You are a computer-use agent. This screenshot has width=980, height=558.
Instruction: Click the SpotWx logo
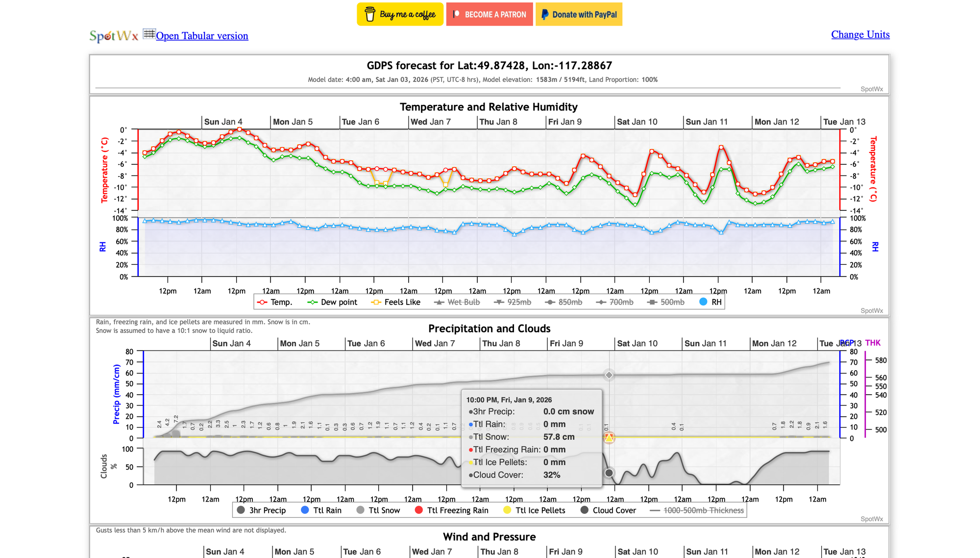114,36
